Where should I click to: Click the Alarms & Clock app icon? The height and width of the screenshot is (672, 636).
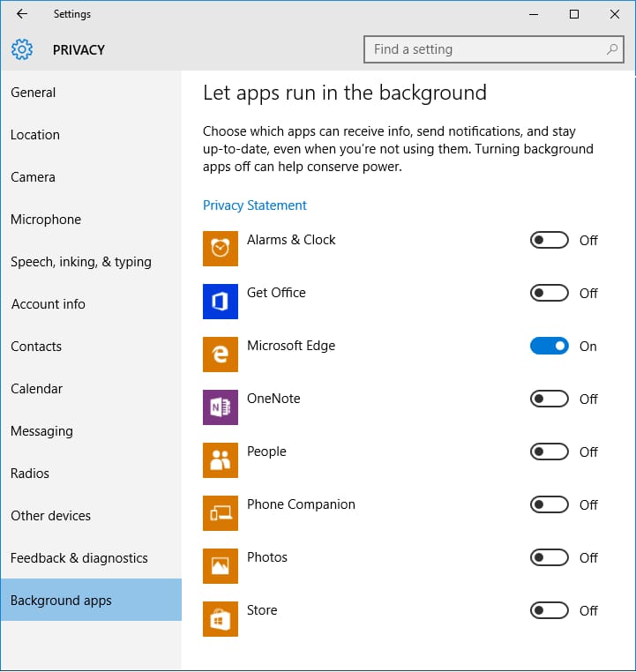click(x=221, y=249)
